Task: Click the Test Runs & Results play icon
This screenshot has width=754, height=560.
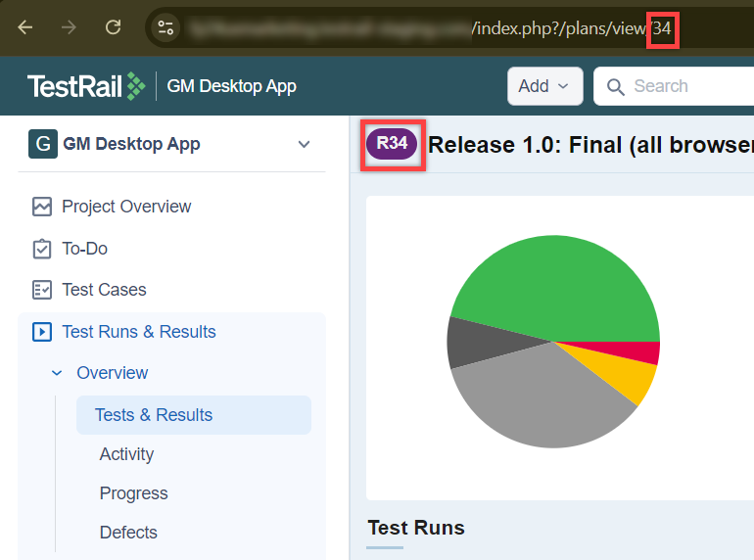Action: [x=42, y=332]
